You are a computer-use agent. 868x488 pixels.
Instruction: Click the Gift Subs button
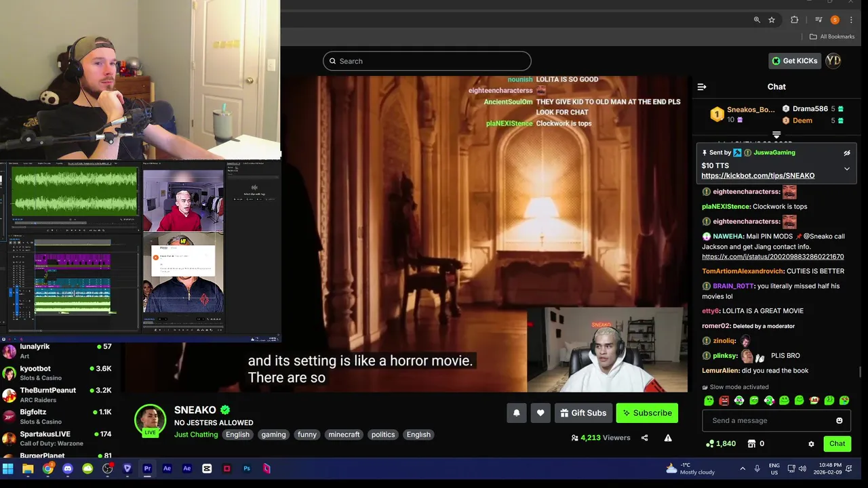pyautogui.click(x=583, y=413)
